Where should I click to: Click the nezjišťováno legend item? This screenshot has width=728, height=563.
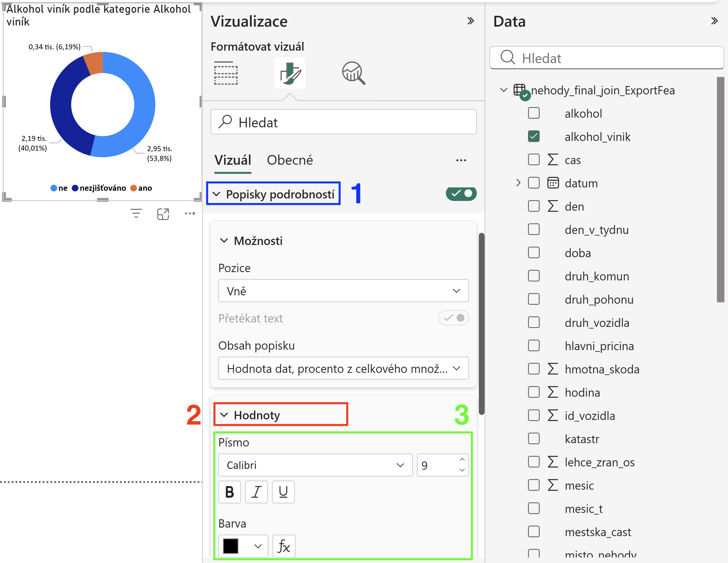(x=99, y=188)
